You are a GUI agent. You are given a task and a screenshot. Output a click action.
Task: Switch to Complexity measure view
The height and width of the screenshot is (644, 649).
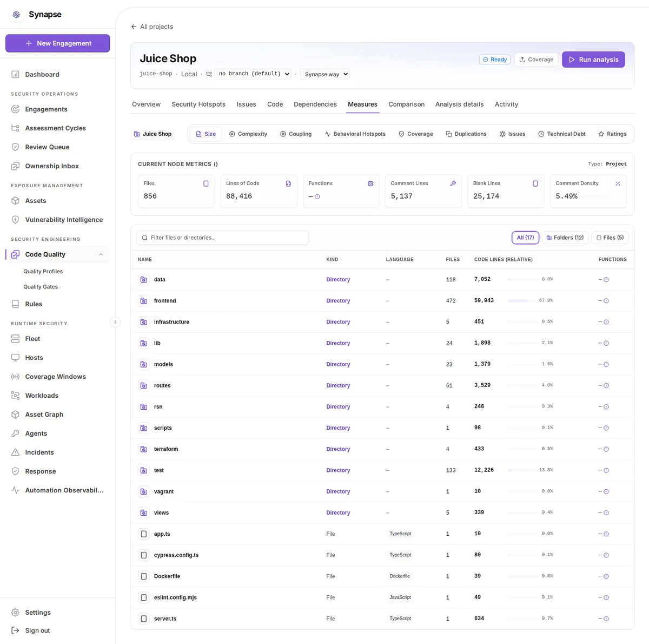tap(248, 134)
